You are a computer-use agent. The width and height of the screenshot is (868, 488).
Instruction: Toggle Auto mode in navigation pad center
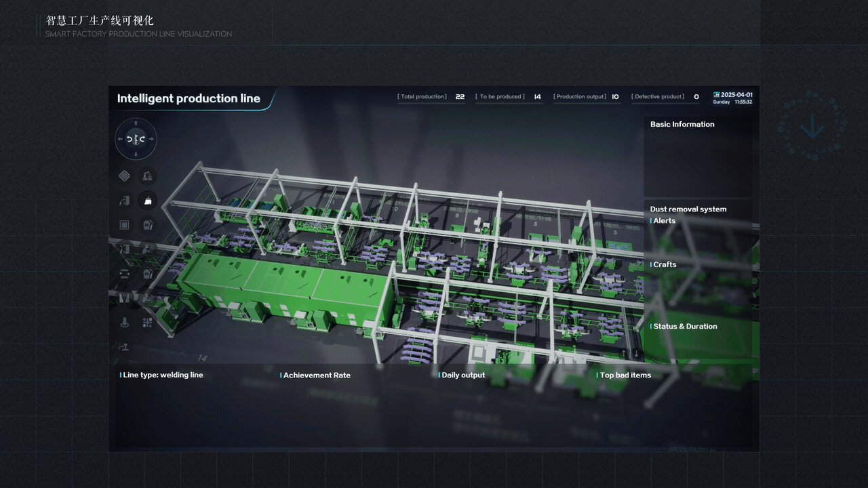pos(136,139)
